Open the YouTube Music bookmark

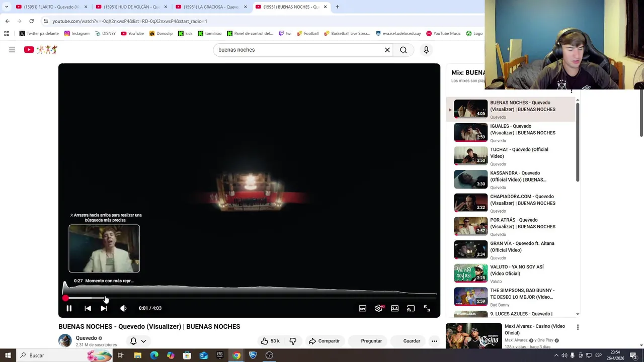pos(443,34)
